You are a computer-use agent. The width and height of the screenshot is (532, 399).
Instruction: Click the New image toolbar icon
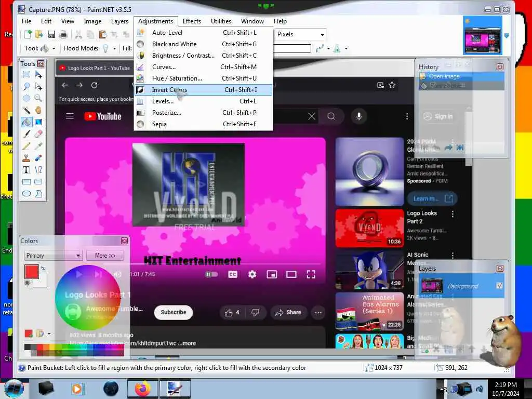tap(28, 34)
